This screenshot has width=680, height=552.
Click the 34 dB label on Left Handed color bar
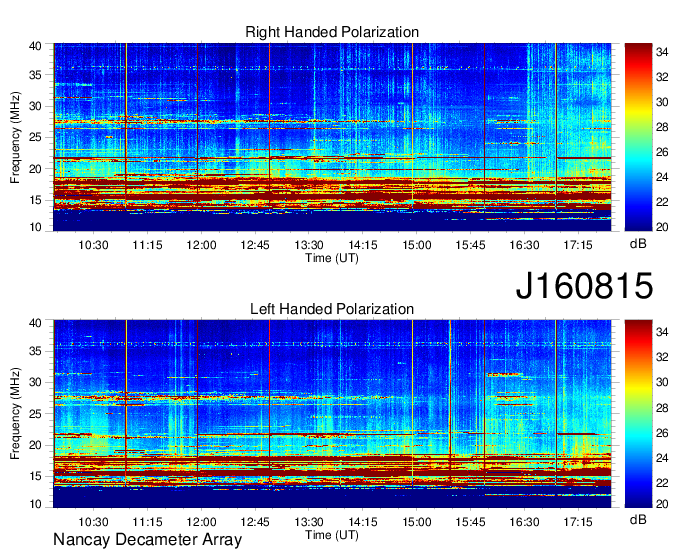(662, 332)
